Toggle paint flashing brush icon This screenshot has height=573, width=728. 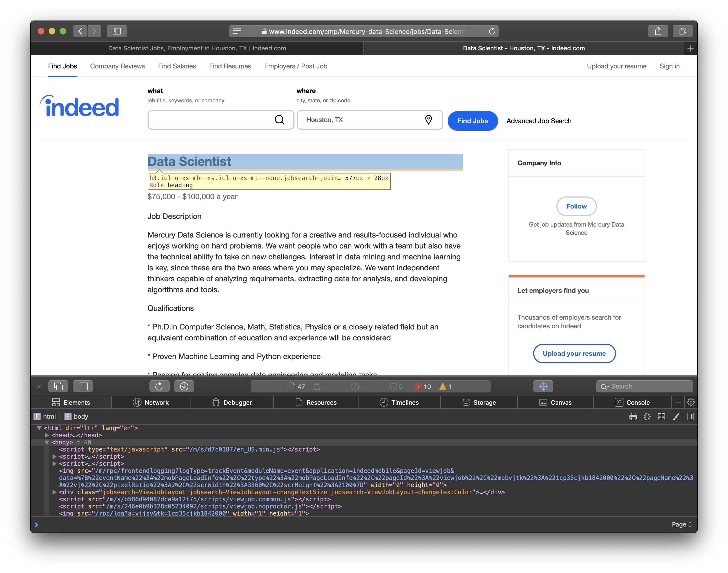[676, 417]
